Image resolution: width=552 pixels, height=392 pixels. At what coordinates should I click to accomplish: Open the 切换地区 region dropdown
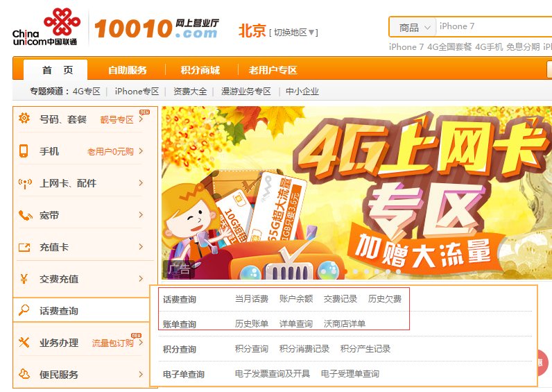[293, 33]
